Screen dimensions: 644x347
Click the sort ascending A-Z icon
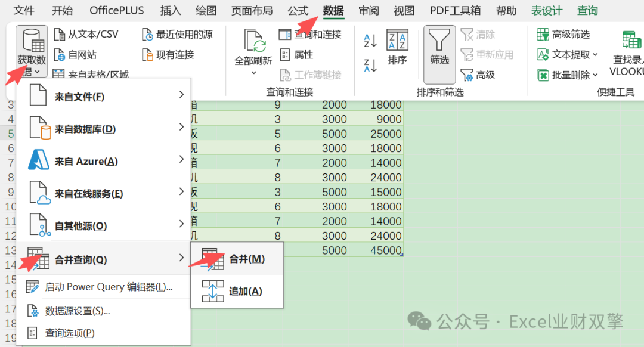tap(370, 41)
